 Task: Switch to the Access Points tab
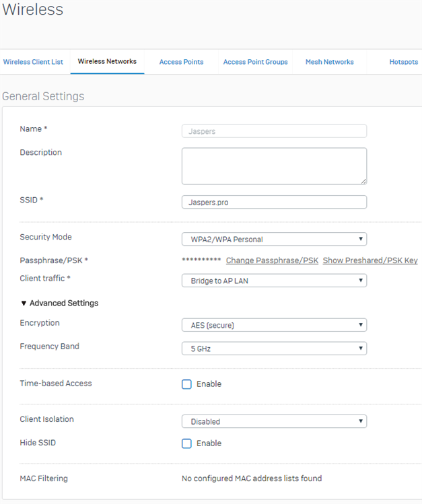coord(181,62)
